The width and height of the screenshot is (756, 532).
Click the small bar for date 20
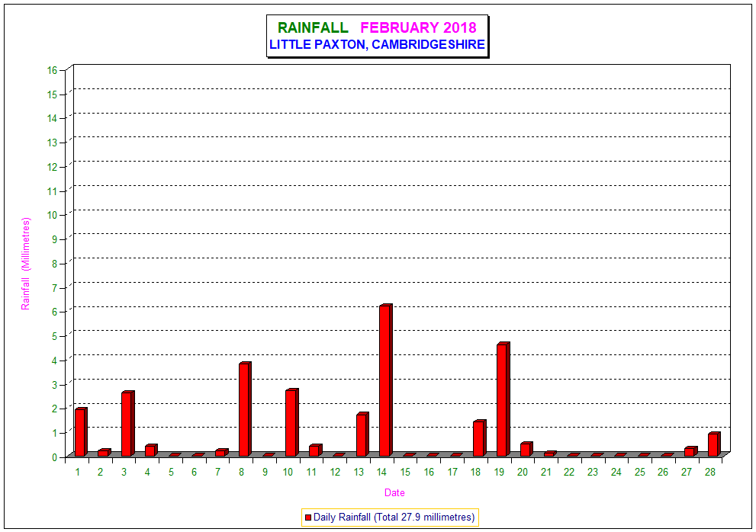(x=526, y=449)
